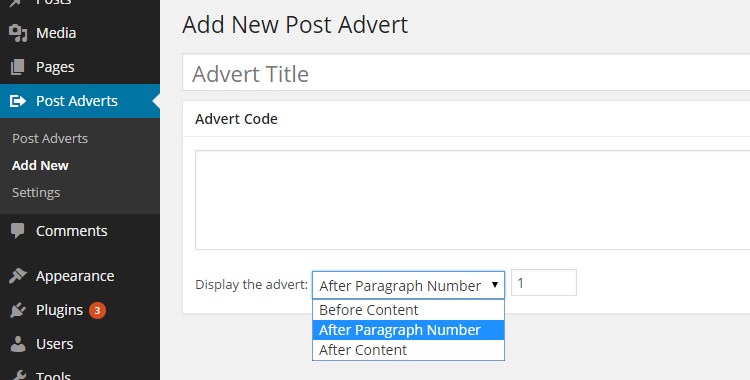
Task: Click the Media camera-music icon
Action: pos(18,33)
